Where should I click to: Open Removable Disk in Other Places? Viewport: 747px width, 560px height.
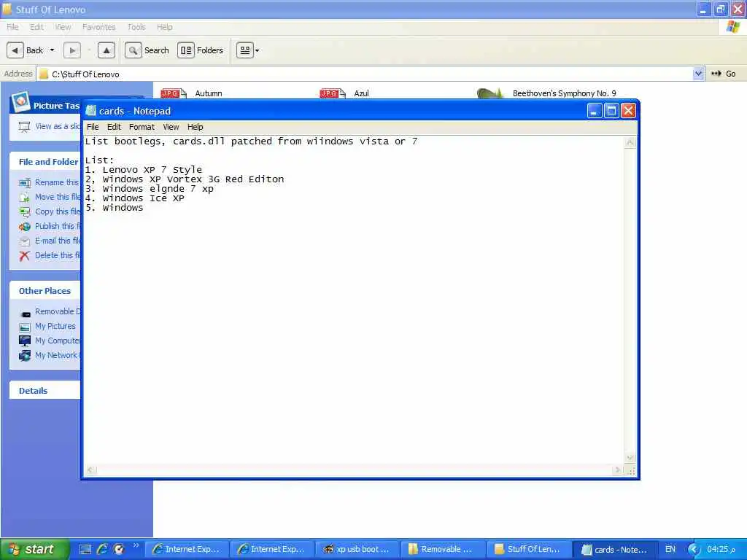57,311
